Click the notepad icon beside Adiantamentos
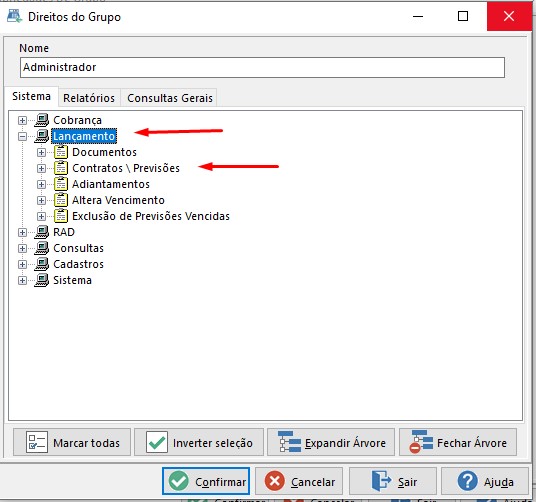Screen dimensions: 536x502 [61, 184]
